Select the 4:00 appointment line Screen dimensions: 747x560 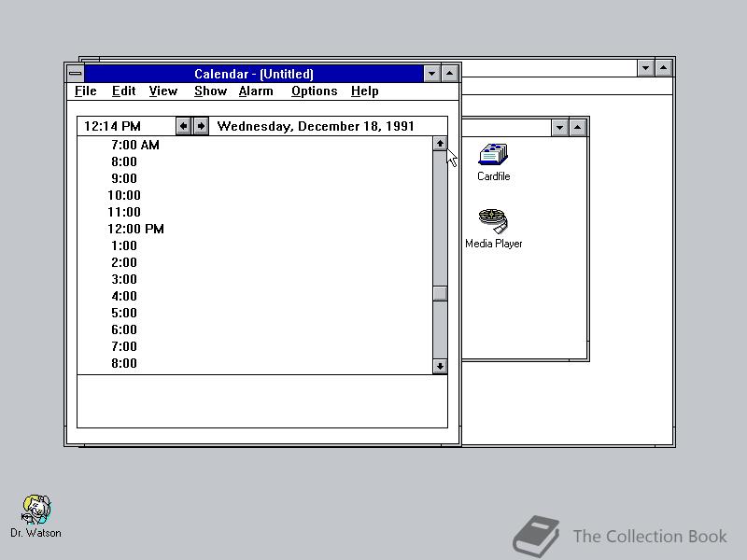255,296
